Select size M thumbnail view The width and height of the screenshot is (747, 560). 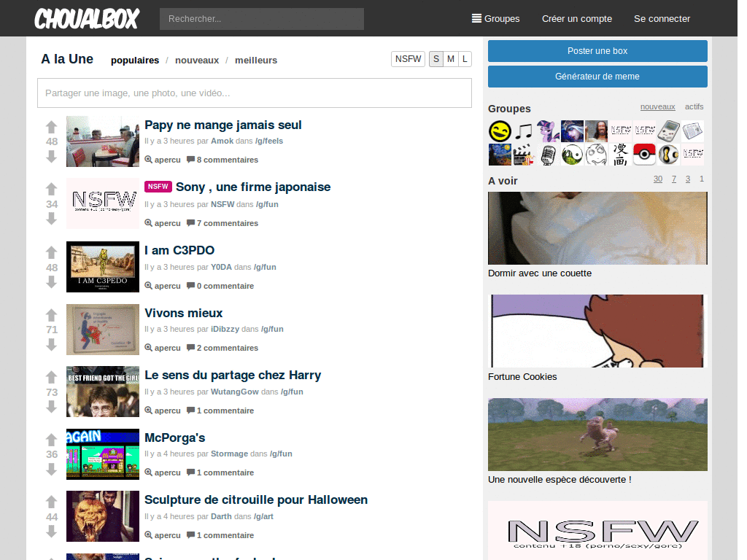(451, 59)
